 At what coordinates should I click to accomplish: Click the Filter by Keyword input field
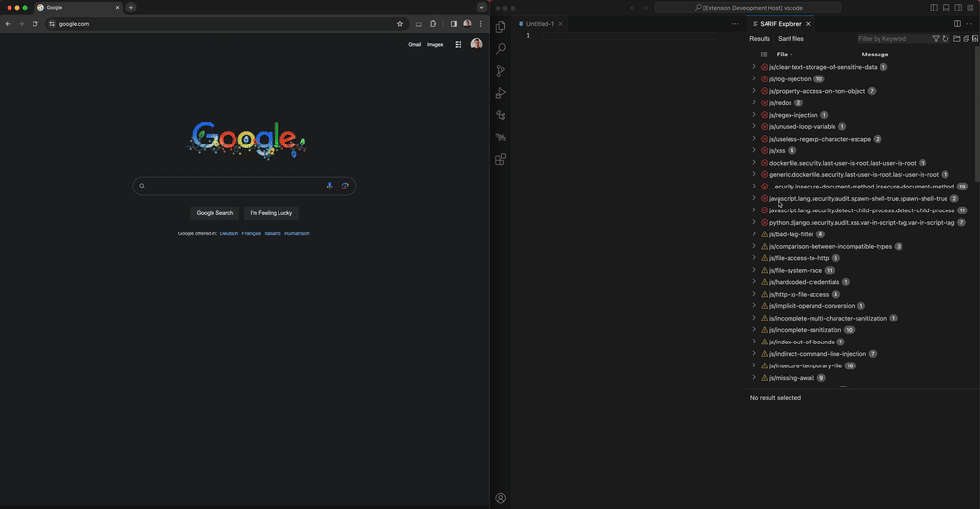click(x=894, y=38)
